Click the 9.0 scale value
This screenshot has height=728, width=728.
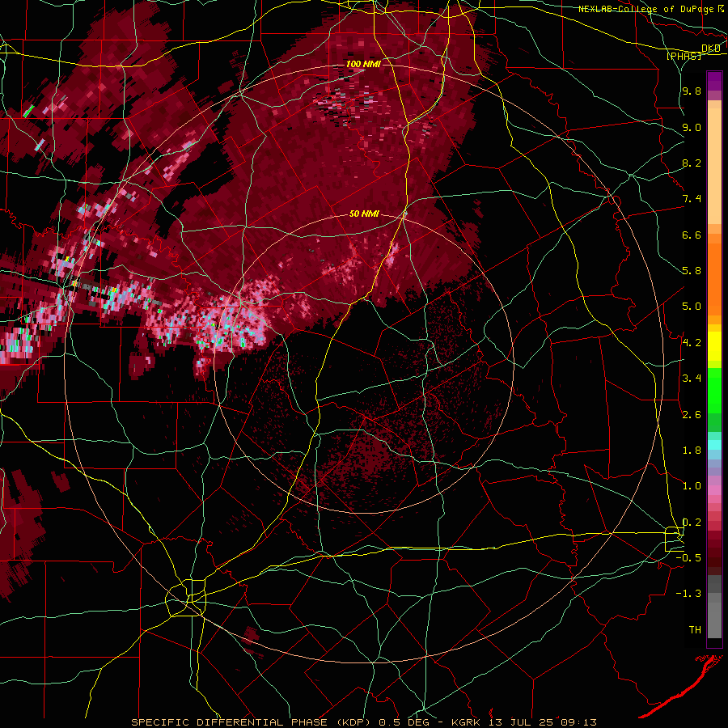tap(692, 127)
